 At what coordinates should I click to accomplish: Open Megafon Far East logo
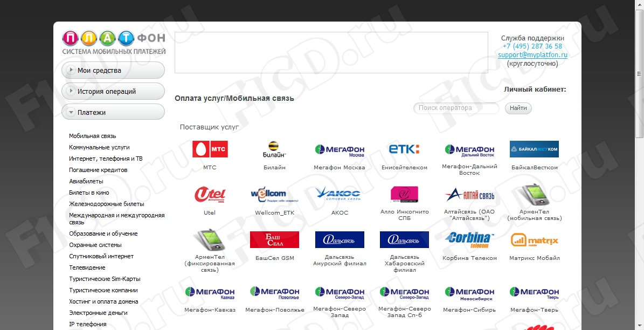[469, 150]
